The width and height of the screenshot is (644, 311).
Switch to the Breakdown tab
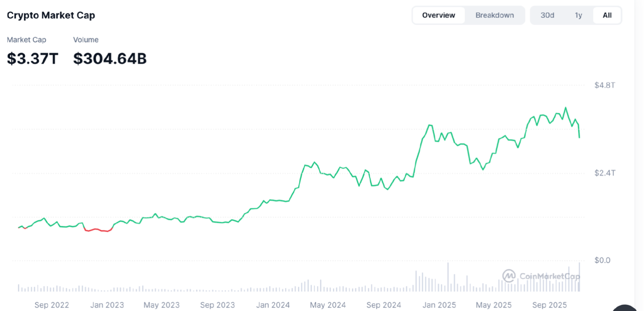pos(494,15)
